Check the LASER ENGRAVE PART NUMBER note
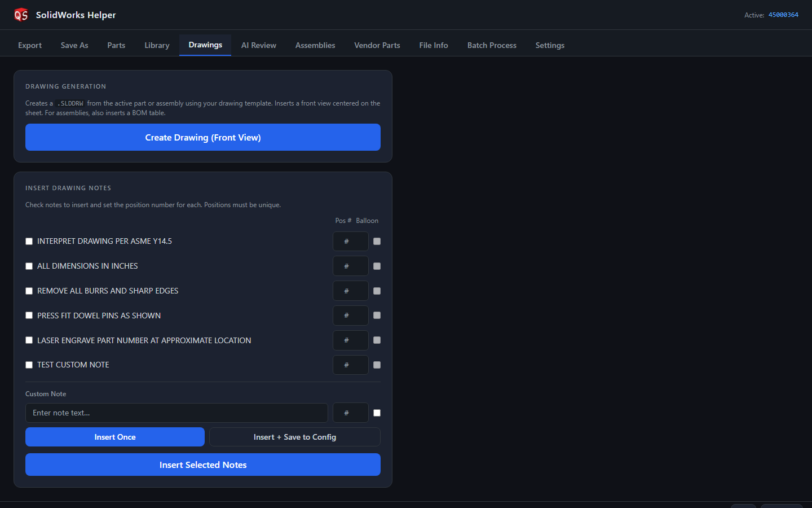The image size is (812, 508). click(29, 340)
